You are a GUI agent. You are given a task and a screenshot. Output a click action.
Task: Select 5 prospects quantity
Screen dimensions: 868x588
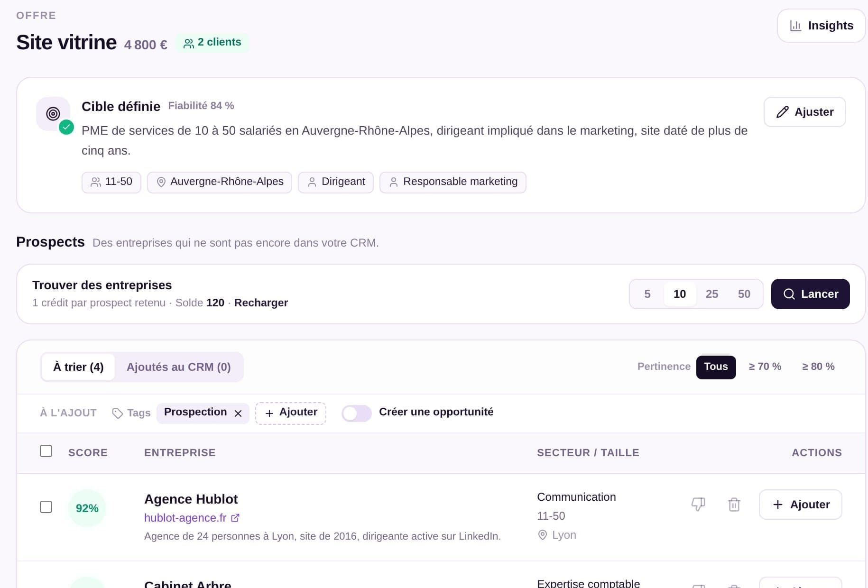coord(647,294)
